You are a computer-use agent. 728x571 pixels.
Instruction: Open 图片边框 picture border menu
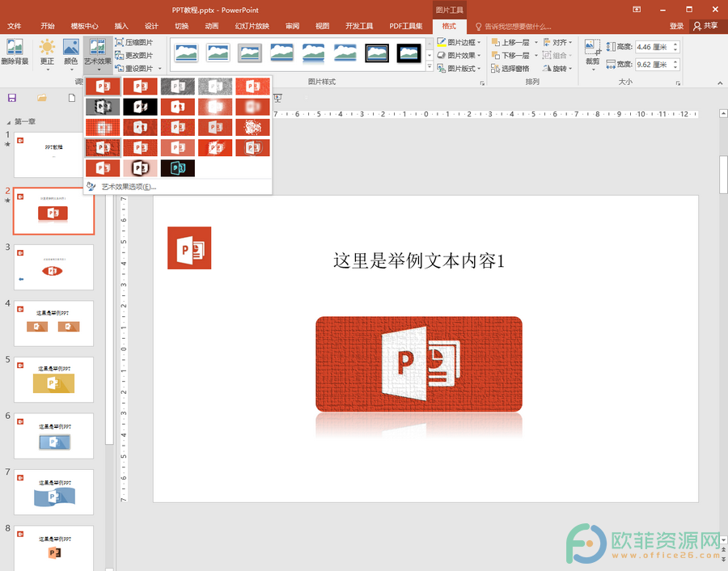459,42
